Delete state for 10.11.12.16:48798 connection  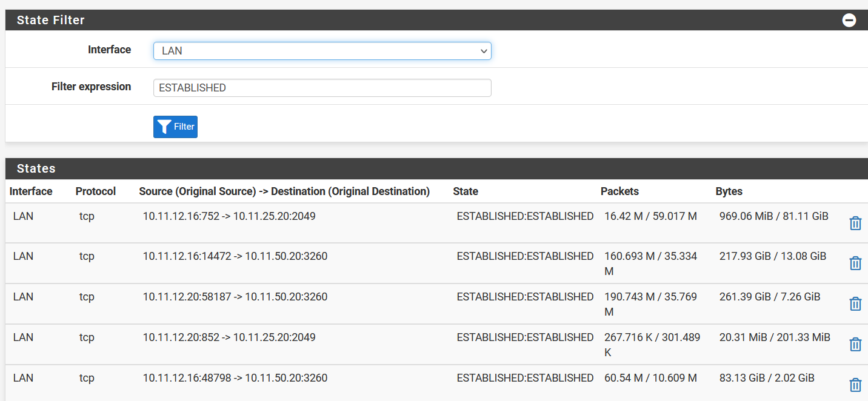pyautogui.click(x=855, y=385)
